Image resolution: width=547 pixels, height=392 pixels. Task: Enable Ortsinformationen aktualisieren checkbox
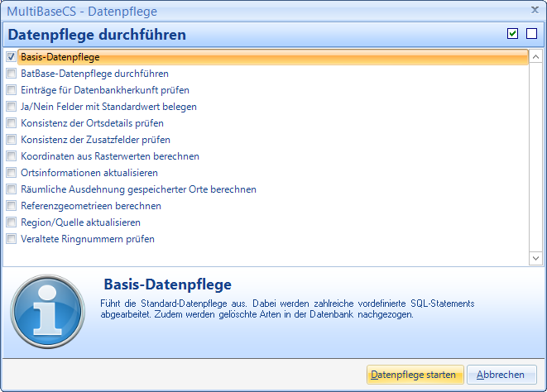(11, 173)
